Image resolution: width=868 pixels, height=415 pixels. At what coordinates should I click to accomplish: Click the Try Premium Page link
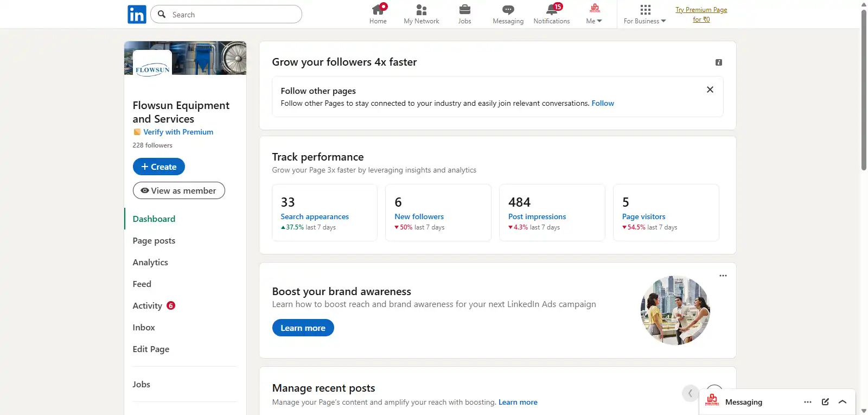coord(701,15)
